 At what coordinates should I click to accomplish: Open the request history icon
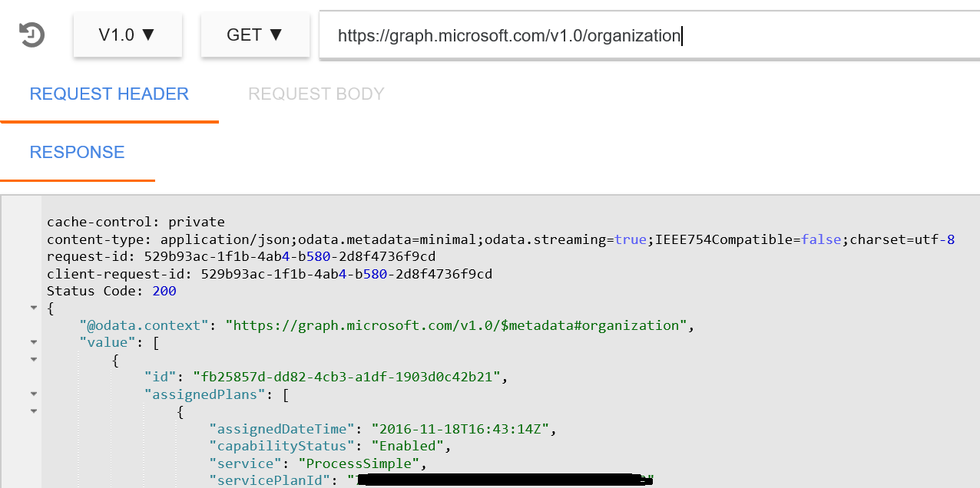[32, 35]
